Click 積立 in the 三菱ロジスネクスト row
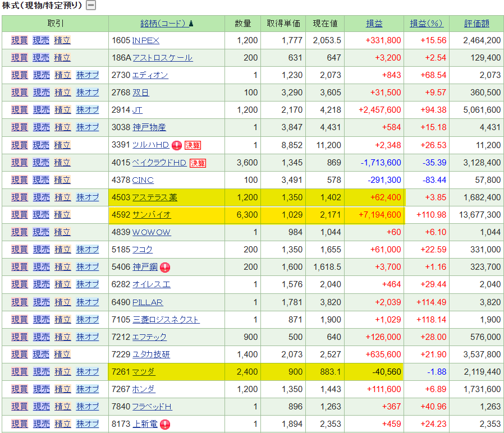 pyautogui.click(x=63, y=320)
